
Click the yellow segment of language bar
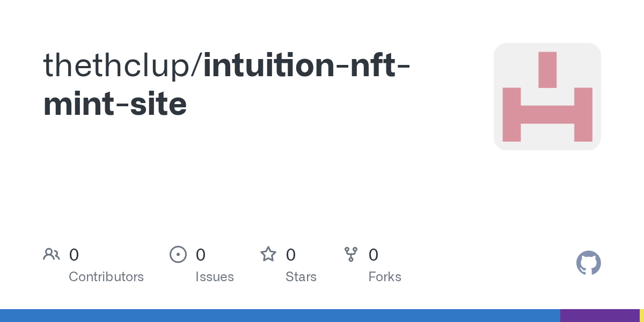click(x=642, y=316)
